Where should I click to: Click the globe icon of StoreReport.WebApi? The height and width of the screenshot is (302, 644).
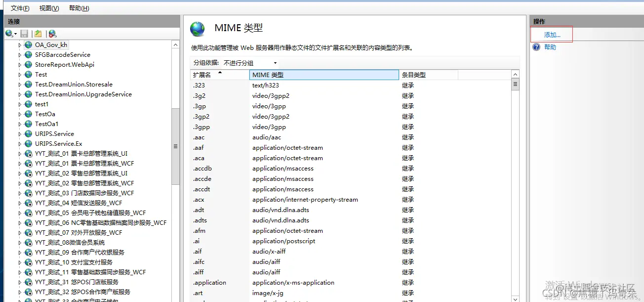(28, 64)
